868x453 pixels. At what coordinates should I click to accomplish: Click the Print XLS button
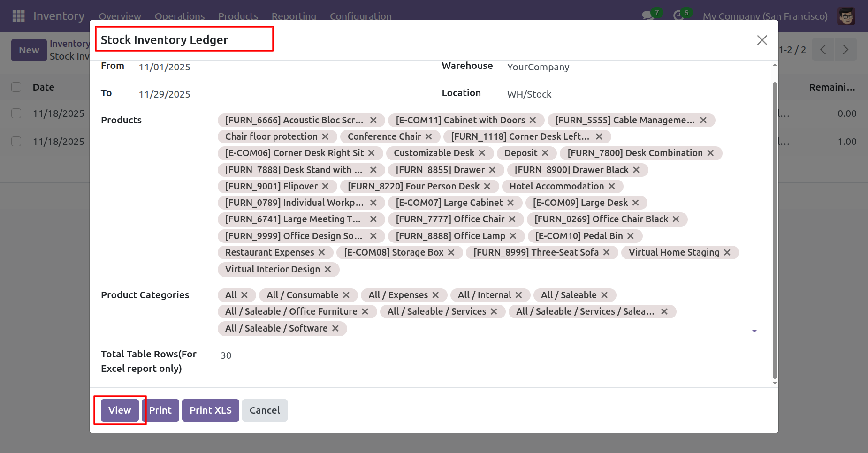[211, 410]
